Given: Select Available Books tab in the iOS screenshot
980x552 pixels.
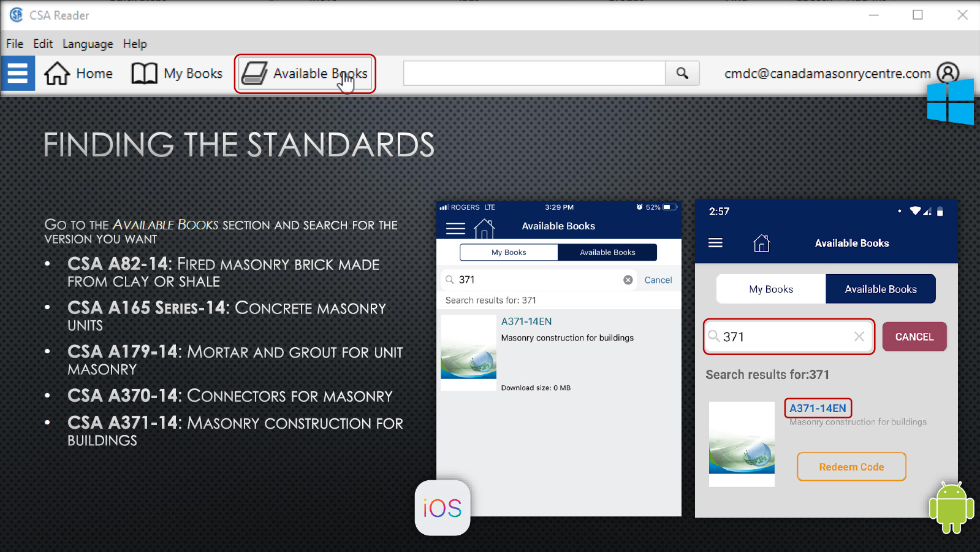Looking at the screenshot, I should click(x=607, y=252).
